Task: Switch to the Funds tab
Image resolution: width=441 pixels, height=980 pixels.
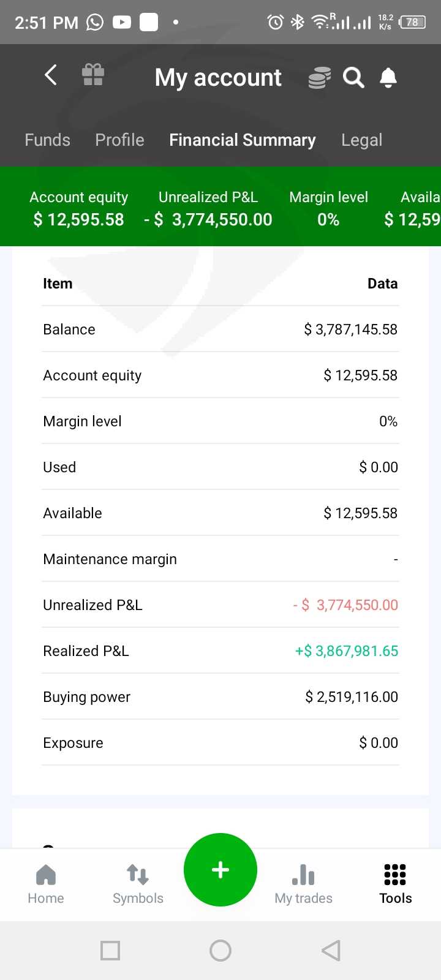Action: (x=47, y=140)
